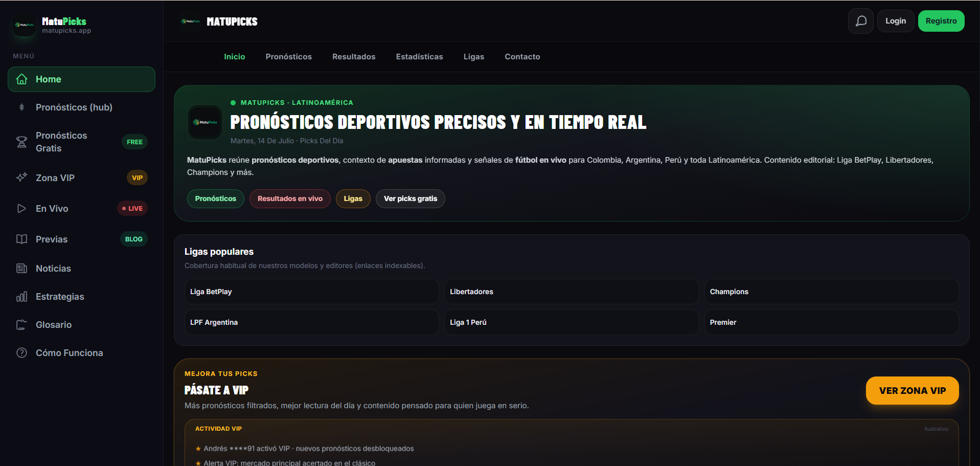This screenshot has height=466, width=980.
Task: Click the book icon beside Previas
Action: click(21, 239)
